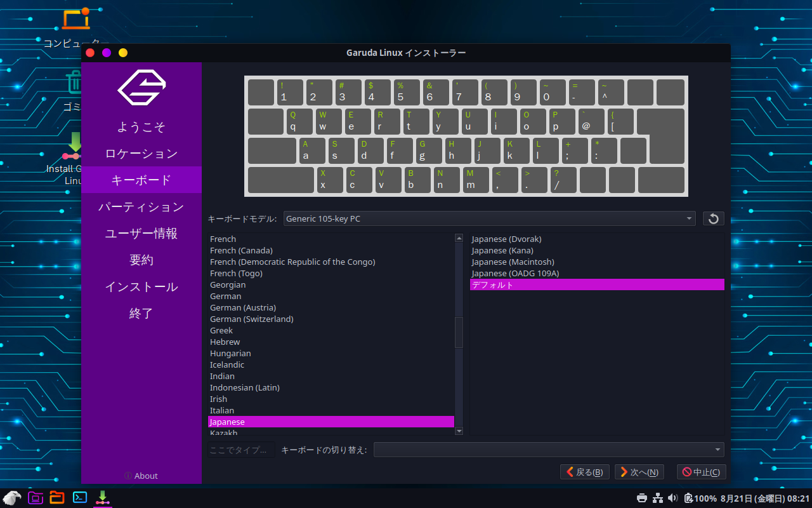Screen dimensions: 812x508
Task: Abort installation with 中止(C)
Action: (x=702, y=472)
